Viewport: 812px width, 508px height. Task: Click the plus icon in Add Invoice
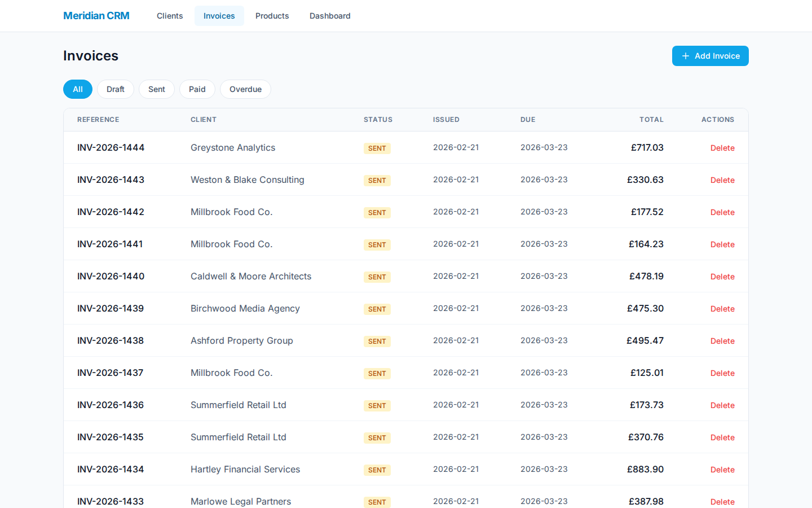[x=686, y=56]
